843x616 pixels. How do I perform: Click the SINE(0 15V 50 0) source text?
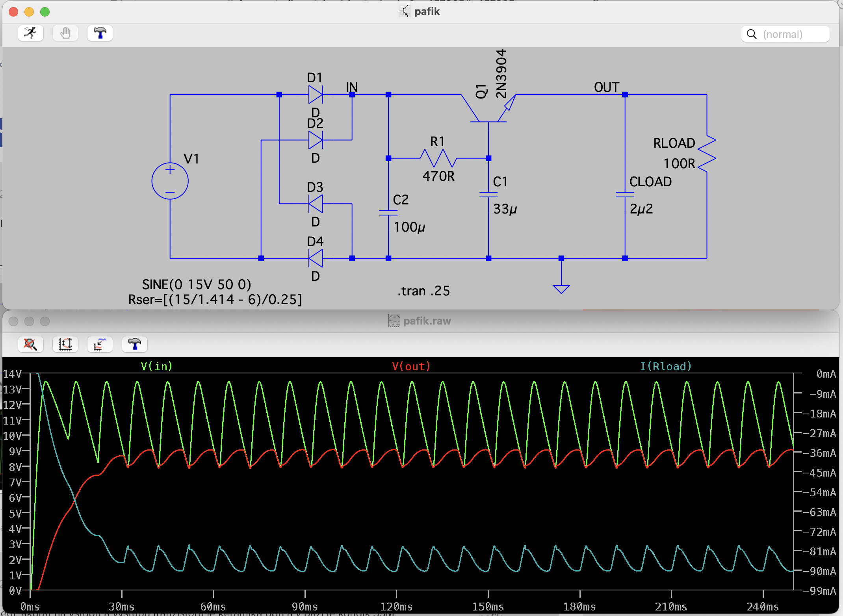(196, 284)
